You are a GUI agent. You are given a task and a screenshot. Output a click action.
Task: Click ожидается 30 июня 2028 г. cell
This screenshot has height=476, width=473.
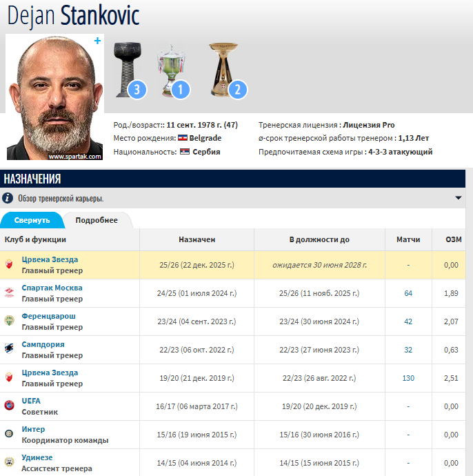(x=319, y=265)
